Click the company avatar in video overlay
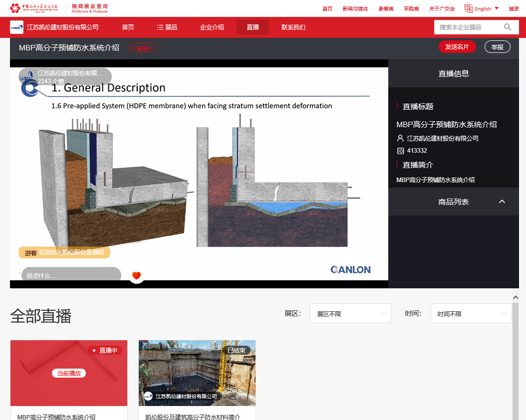The image size is (526, 420). [x=26, y=77]
